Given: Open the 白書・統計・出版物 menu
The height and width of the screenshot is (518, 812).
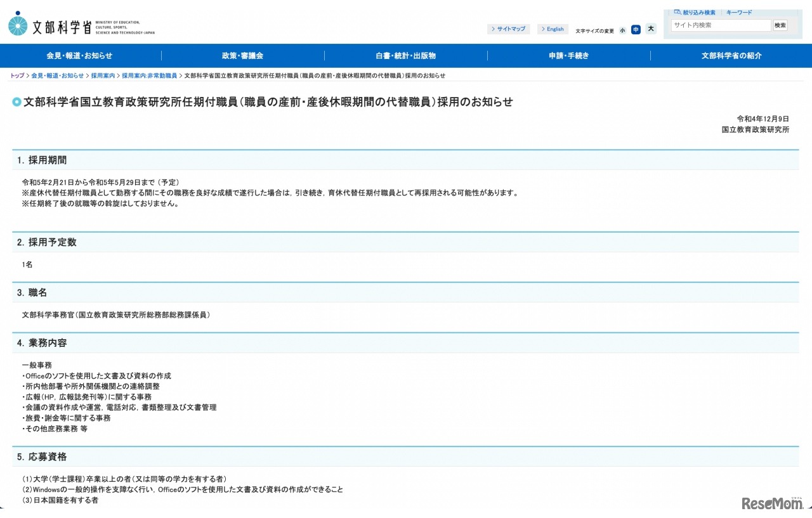Looking at the screenshot, I should point(405,56).
